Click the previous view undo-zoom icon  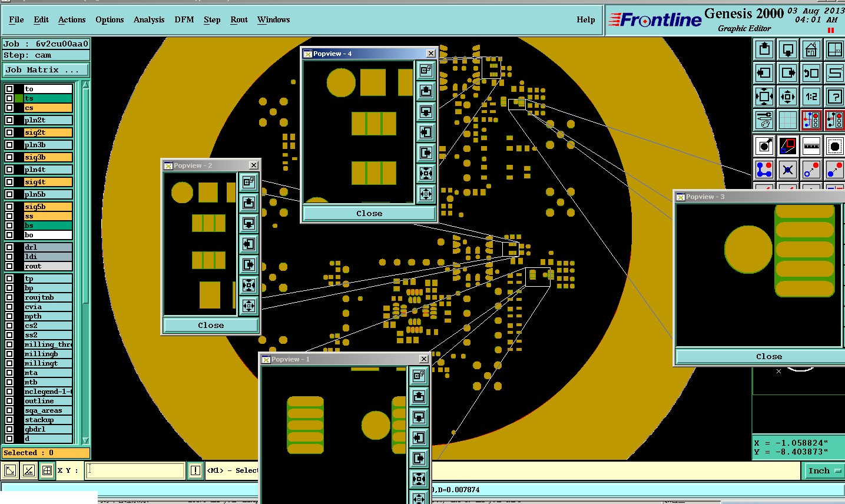click(x=811, y=73)
